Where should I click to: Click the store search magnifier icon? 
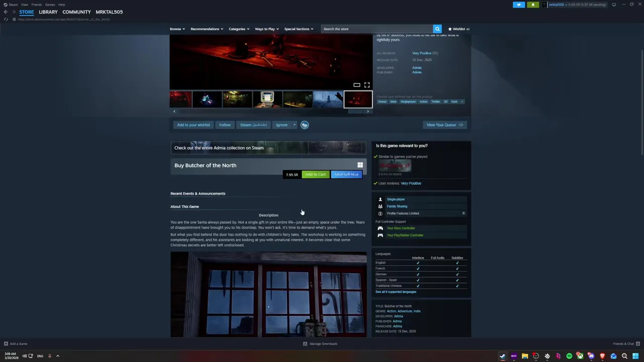click(x=437, y=29)
